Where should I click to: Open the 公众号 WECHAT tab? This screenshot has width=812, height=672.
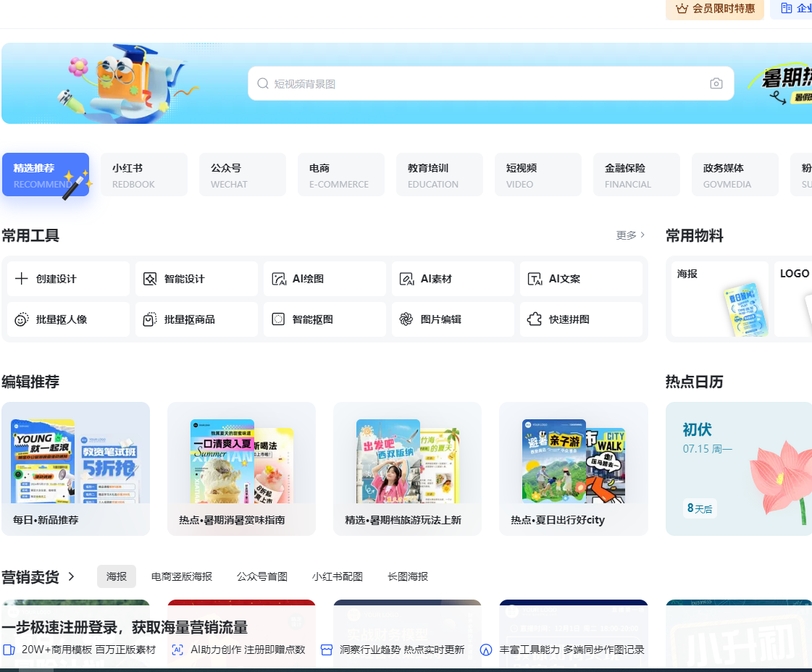tap(243, 175)
